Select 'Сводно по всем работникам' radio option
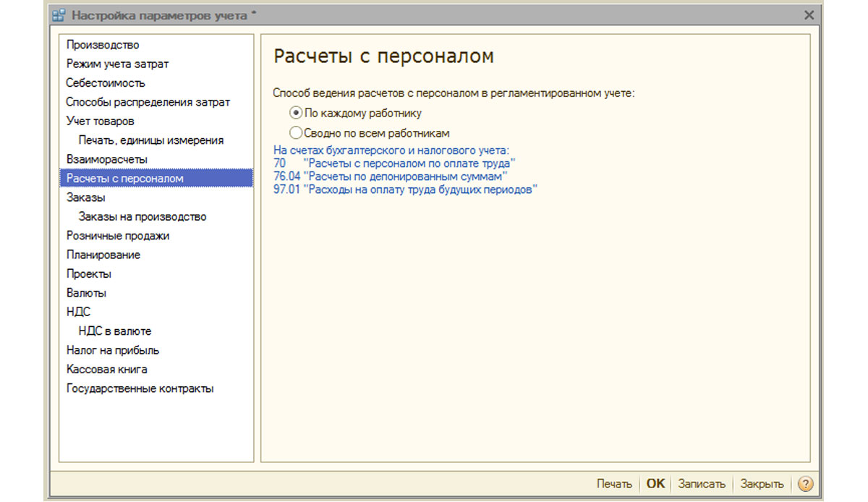The image size is (868, 502). (x=369, y=133)
